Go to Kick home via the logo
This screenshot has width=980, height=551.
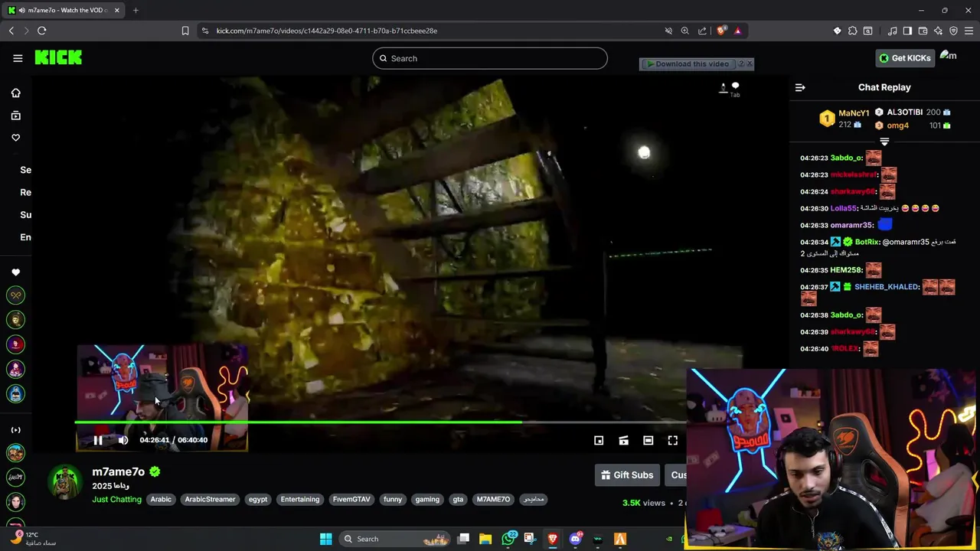click(x=58, y=58)
